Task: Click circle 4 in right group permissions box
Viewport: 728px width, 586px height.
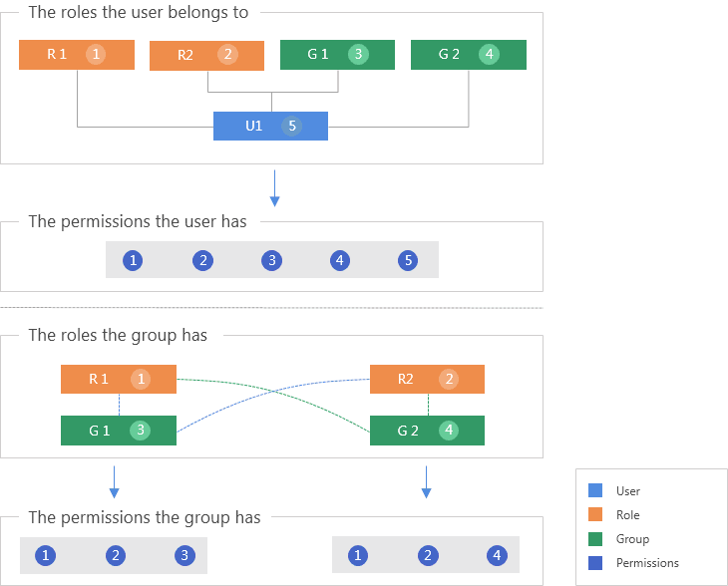Action: [497, 555]
